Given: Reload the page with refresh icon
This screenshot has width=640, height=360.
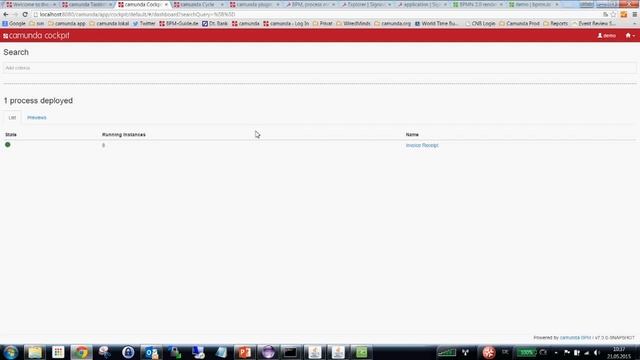Looking at the screenshot, I should pos(25,14).
